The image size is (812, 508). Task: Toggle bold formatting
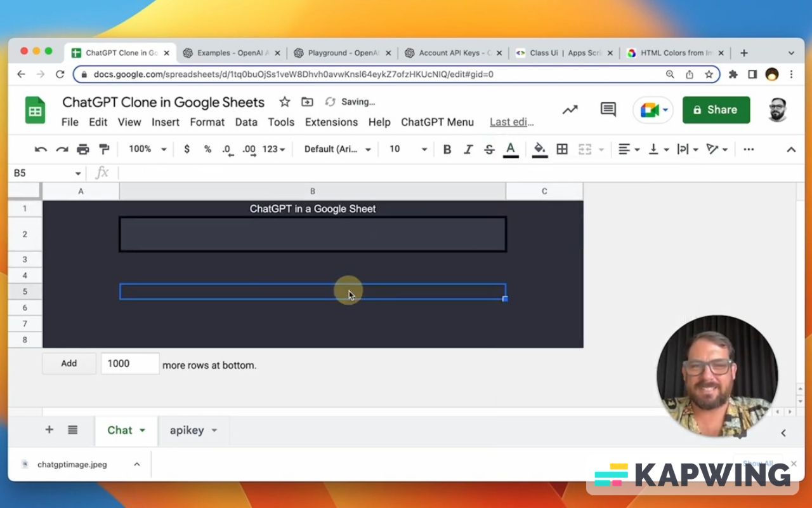point(447,149)
